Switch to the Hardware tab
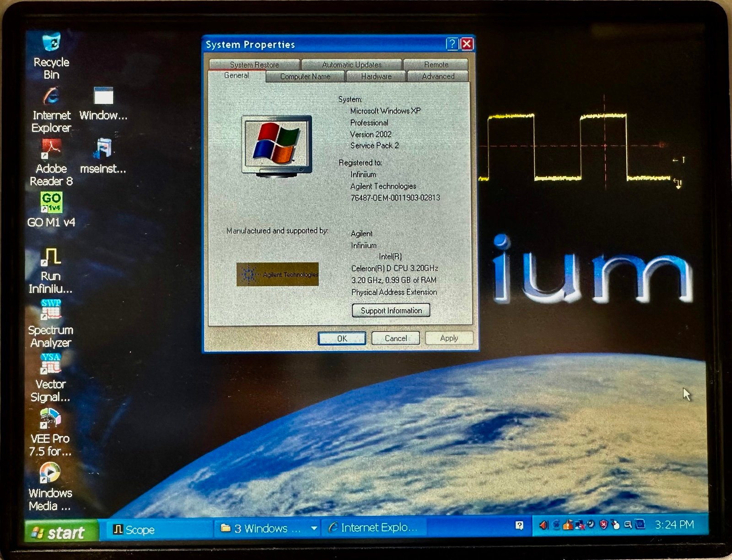 point(376,76)
